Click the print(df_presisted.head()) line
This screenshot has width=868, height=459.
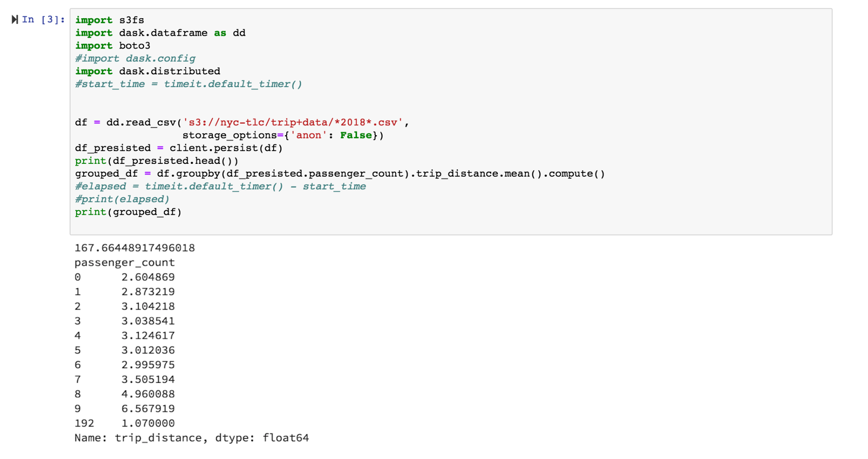pos(156,161)
